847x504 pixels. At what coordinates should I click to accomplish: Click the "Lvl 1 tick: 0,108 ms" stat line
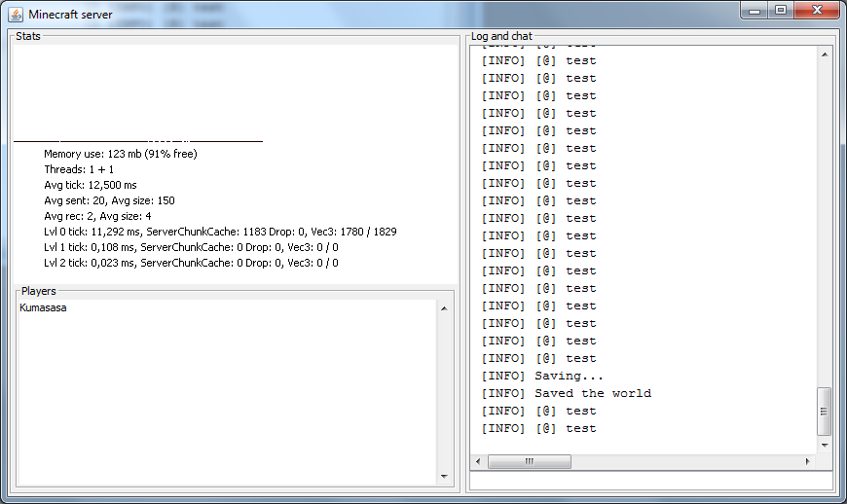click(x=191, y=248)
